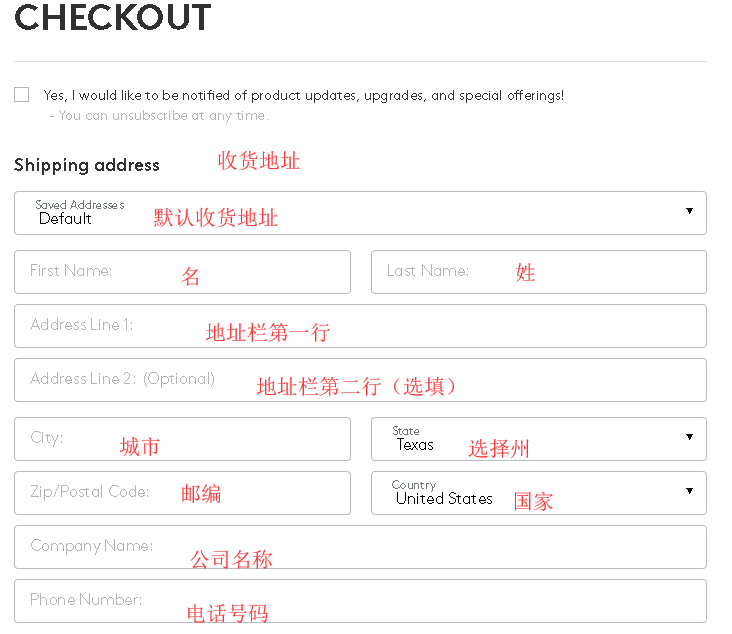Image resolution: width=732 pixels, height=634 pixels.
Task: Click into the Last Name field
Action: (539, 272)
